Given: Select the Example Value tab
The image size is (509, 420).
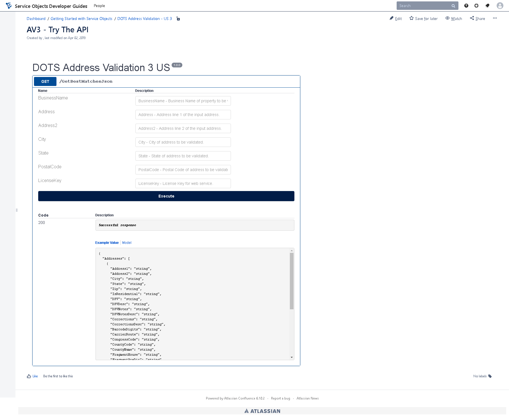Looking at the screenshot, I should tap(107, 243).
